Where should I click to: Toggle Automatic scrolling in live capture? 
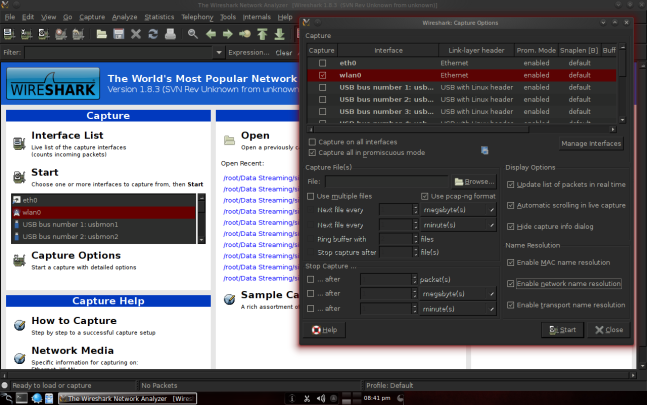click(510, 205)
